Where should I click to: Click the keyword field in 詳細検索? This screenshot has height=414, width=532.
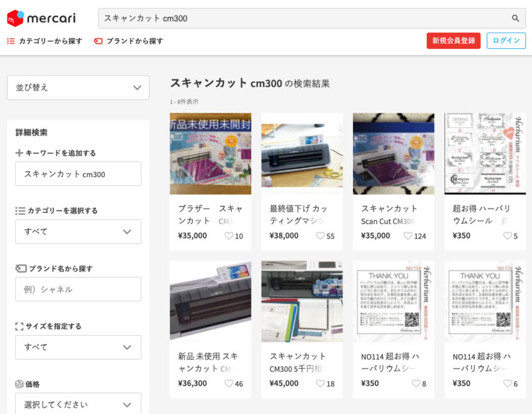click(x=78, y=174)
